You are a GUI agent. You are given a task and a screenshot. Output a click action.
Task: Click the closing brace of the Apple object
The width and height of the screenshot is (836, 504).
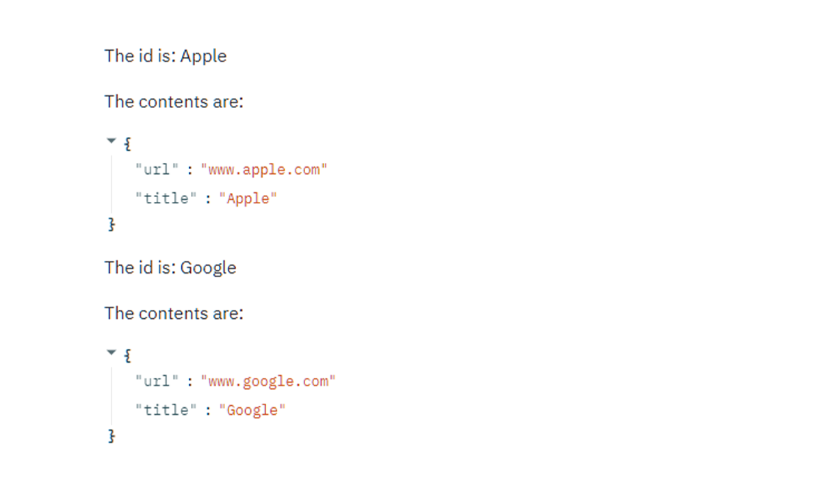click(111, 224)
